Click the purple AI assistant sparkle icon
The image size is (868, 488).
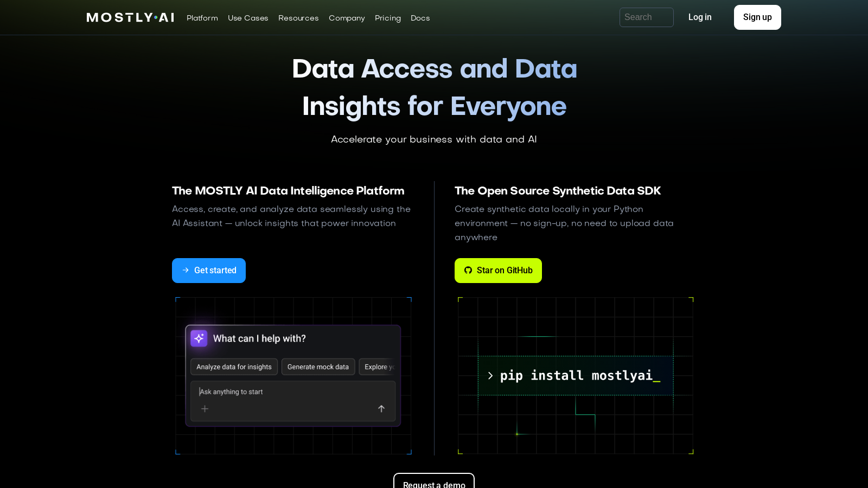click(199, 338)
